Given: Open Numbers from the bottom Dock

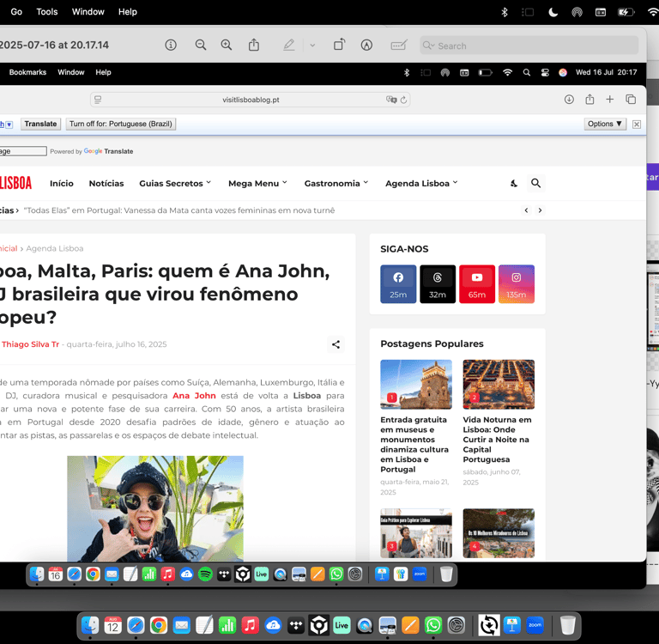Looking at the screenshot, I should (x=227, y=625).
